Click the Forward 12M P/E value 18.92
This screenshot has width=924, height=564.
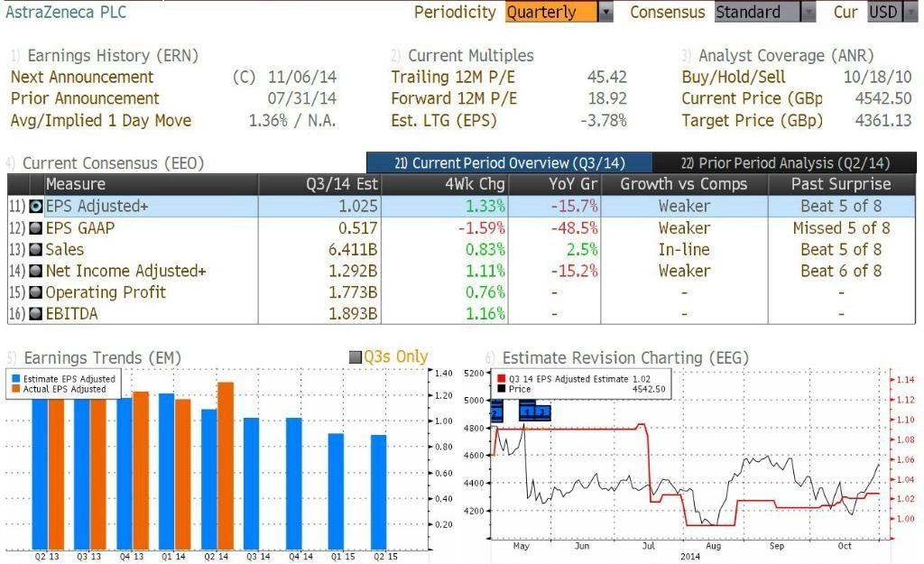coord(607,98)
